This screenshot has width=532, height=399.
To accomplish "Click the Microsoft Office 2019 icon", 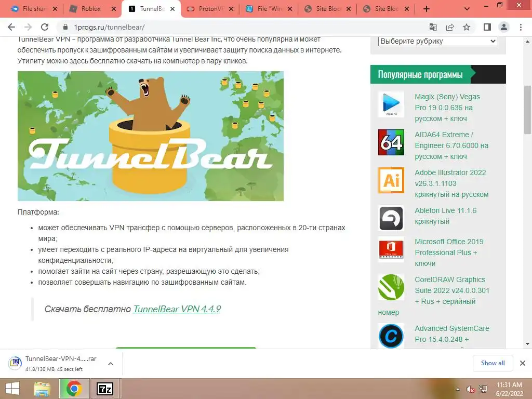I will [391, 249].
